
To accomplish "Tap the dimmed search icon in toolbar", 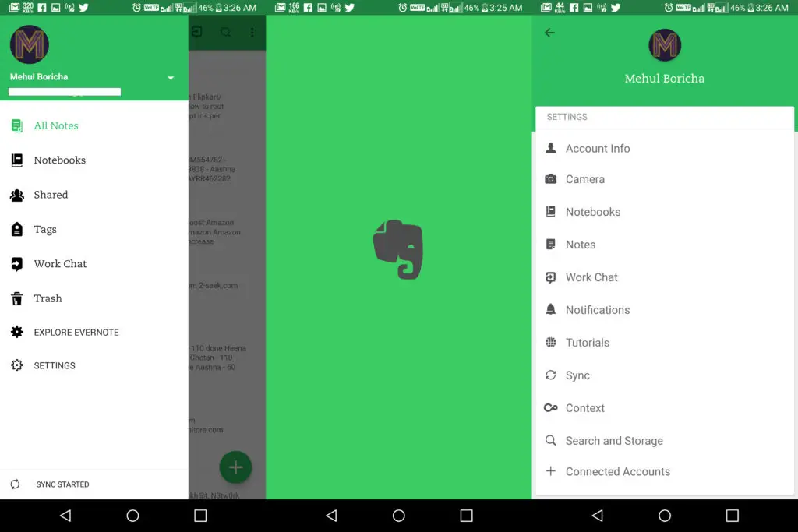I will tap(225, 33).
